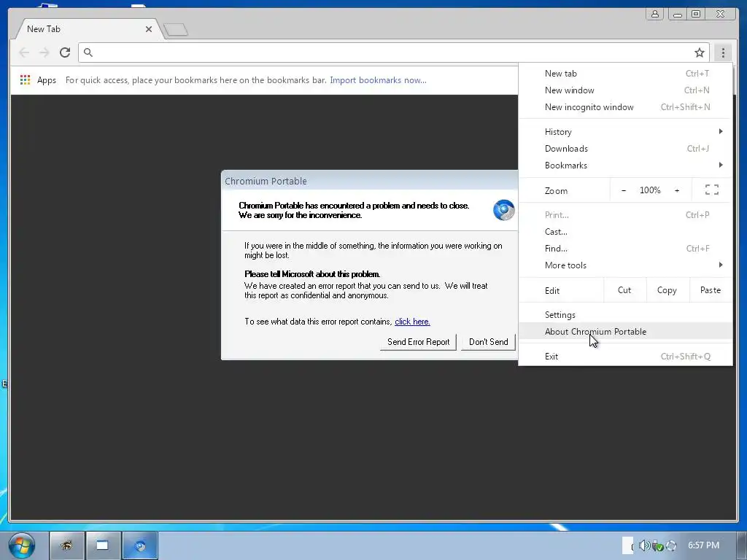The width and height of the screenshot is (747, 560).
Task: Choose Find... in the menu
Action: coord(625,249)
